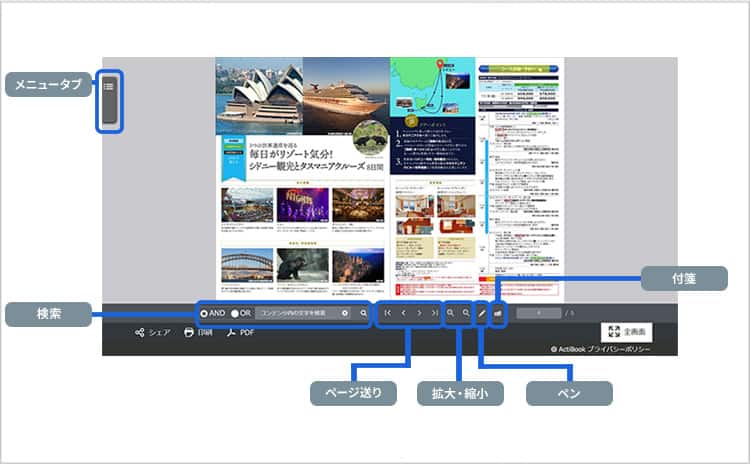
Task: Click the content search text field
Action: 296,313
